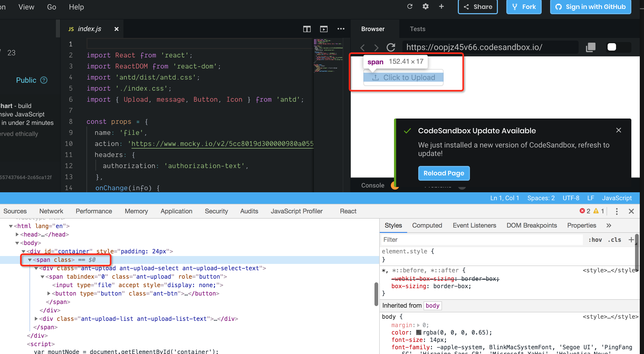Open the Network DevTools tab

51,211
